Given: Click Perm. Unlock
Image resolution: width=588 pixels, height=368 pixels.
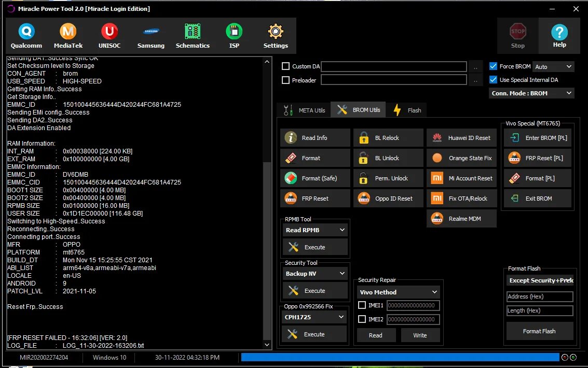Looking at the screenshot, I should [x=388, y=178].
